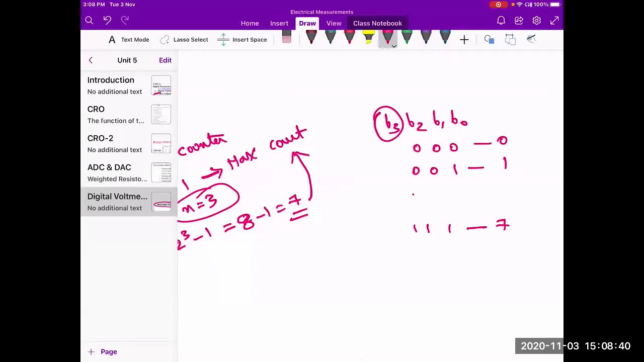Click the Unit 5 section title
Screen dimensions: 644x362
coord(127,60)
